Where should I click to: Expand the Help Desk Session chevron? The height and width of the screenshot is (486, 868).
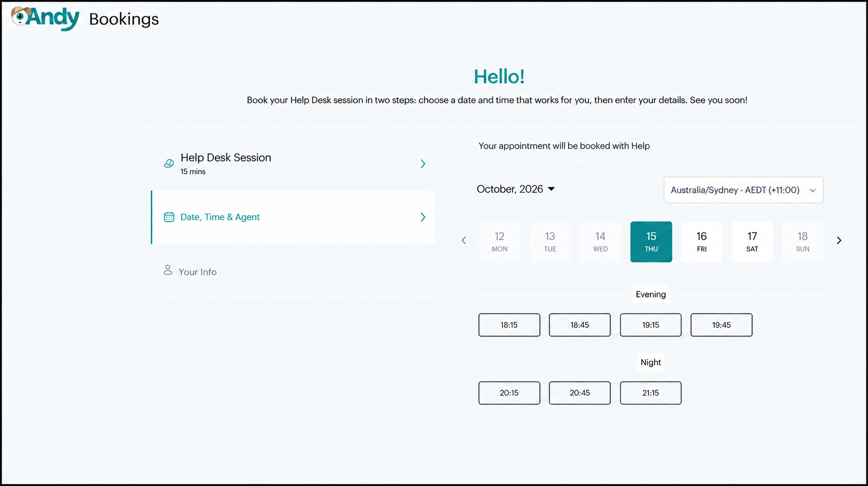[x=423, y=164]
